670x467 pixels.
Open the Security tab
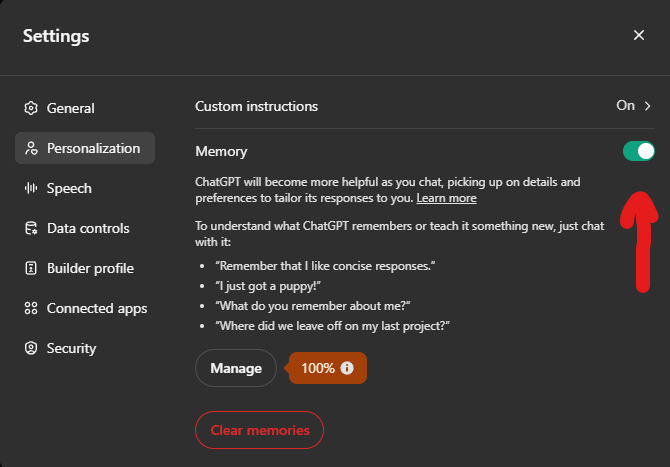click(x=85, y=348)
